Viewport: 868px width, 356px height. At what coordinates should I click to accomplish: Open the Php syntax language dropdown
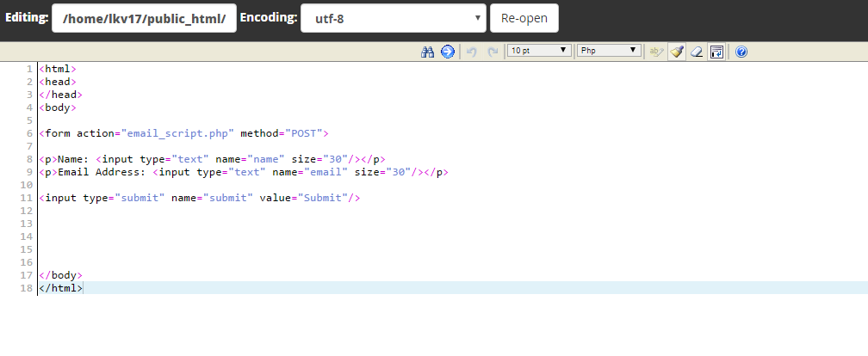point(609,51)
